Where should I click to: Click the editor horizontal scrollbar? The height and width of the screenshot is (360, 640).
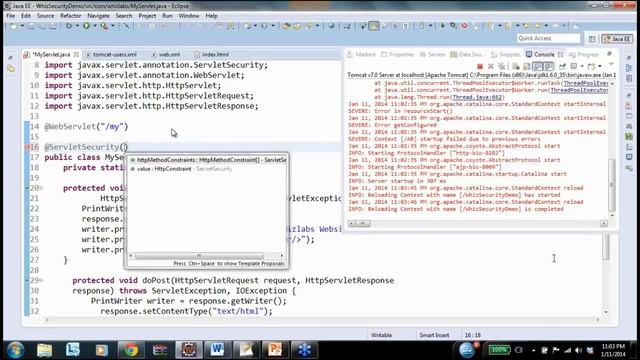coord(322,320)
